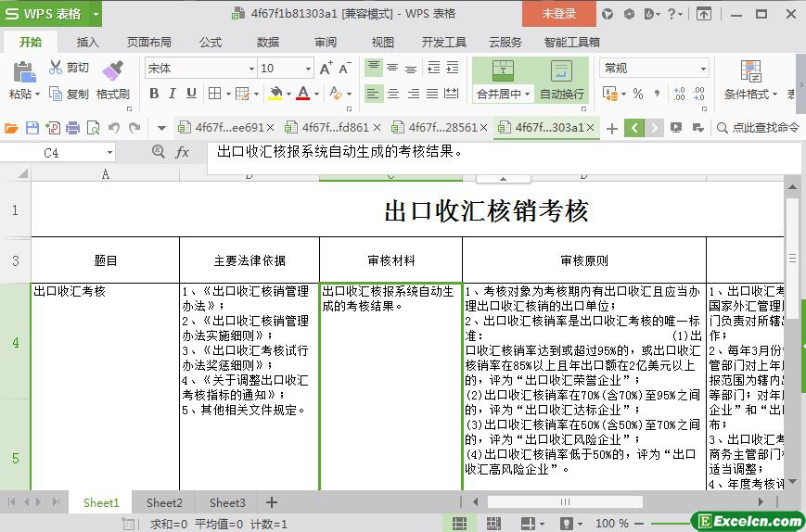Toggle Wrap Text (自动换行)
The width and height of the screenshot is (806, 532).
(x=562, y=82)
